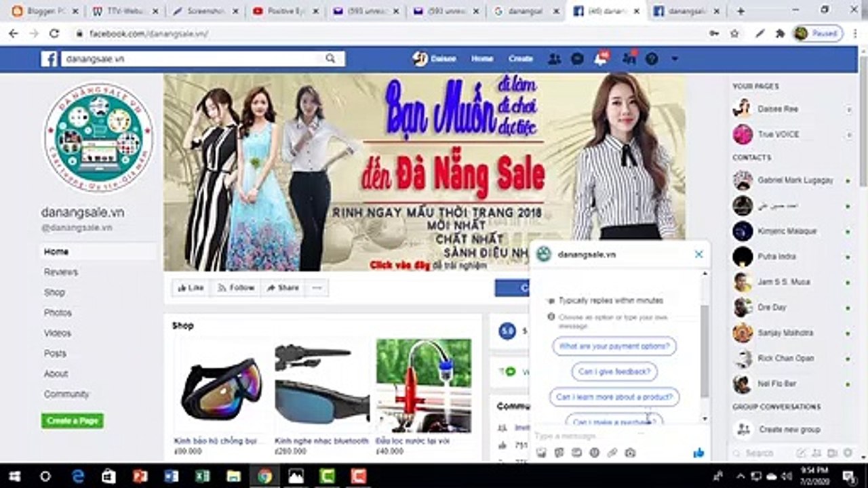Open the Messenger icon in the header
Screen dimensions: 868x488
click(577, 59)
